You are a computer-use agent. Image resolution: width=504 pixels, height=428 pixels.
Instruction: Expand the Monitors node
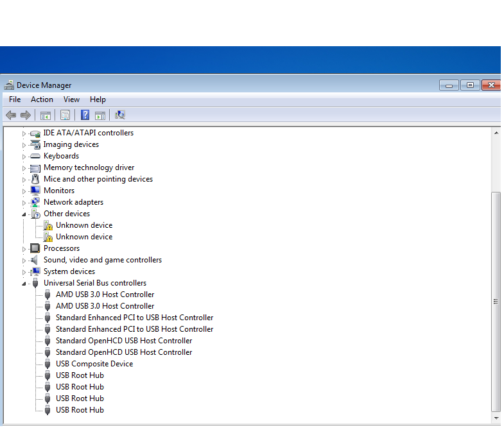pos(24,191)
